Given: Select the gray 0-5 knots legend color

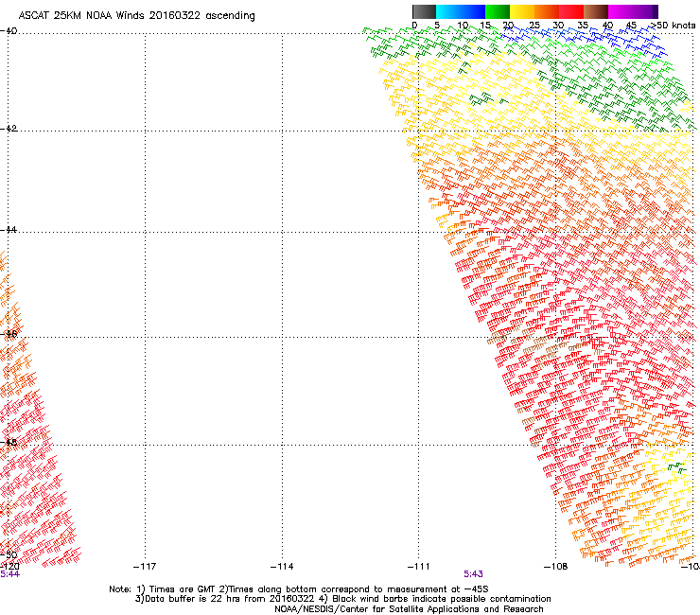Looking at the screenshot, I should pyautogui.click(x=424, y=11).
